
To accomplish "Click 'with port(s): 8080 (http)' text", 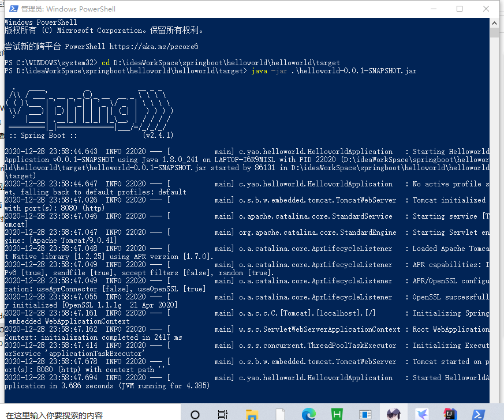I will (x=55, y=208).
